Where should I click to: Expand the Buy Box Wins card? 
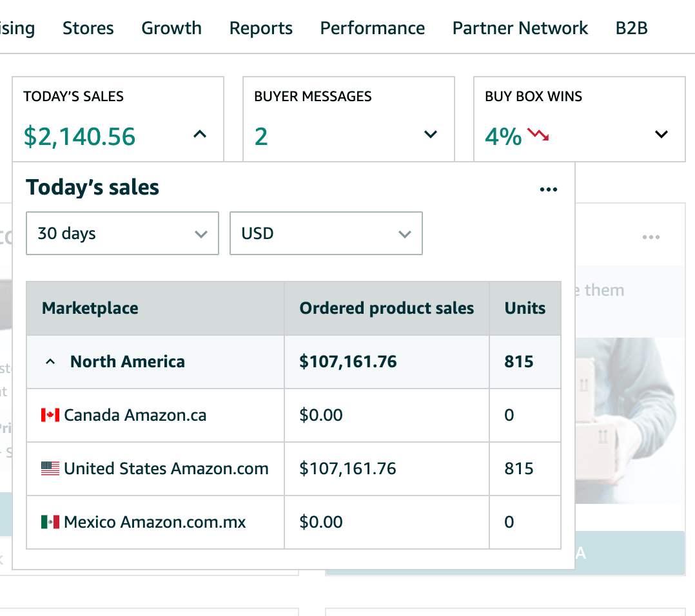click(x=661, y=135)
